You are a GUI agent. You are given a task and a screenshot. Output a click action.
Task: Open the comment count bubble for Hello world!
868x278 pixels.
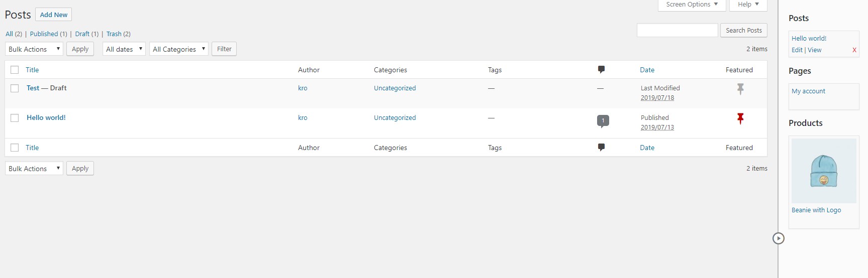(603, 120)
